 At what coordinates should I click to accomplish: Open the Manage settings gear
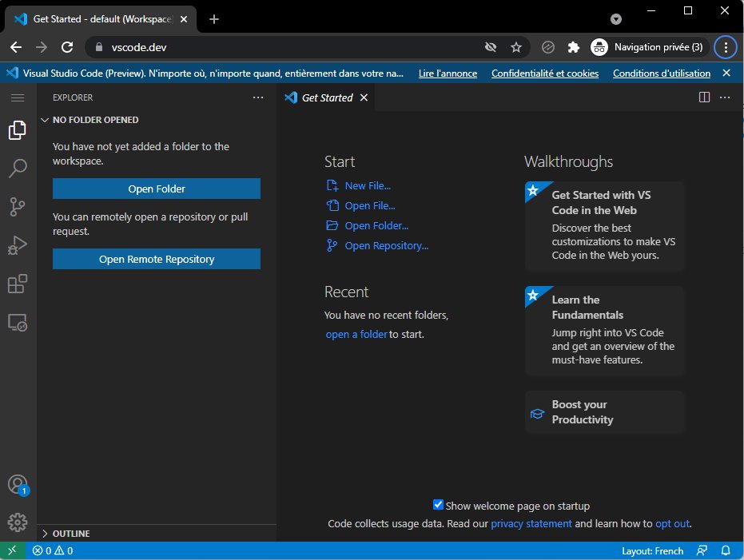click(18, 522)
